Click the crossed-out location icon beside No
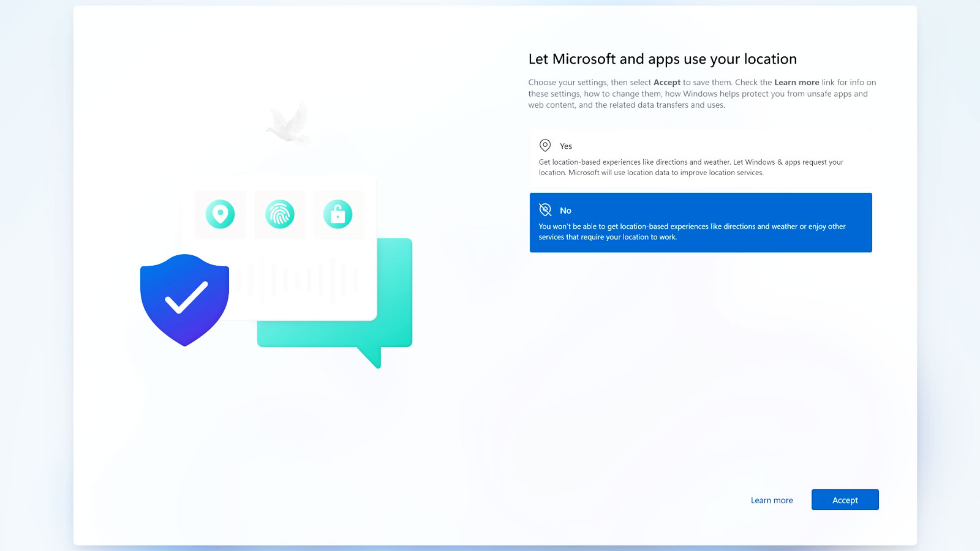This screenshot has width=980, height=551. [545, 210]
